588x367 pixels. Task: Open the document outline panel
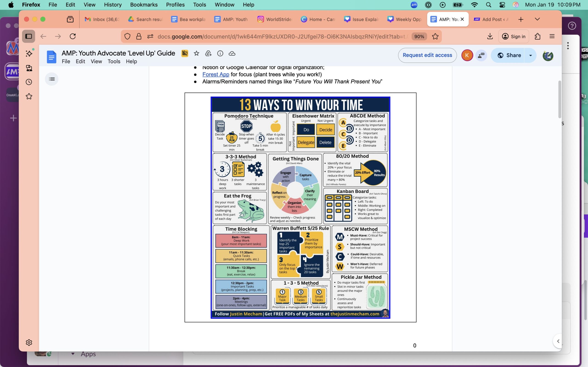51,79
